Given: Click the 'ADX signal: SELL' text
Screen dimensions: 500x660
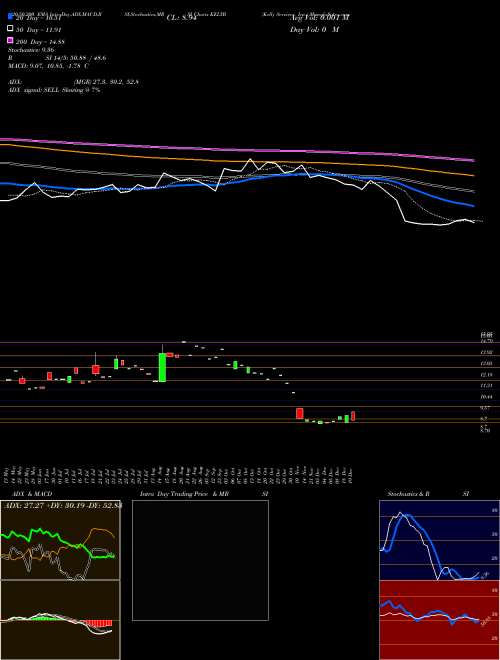Looking at the screenshot, I should click(34, 90).
